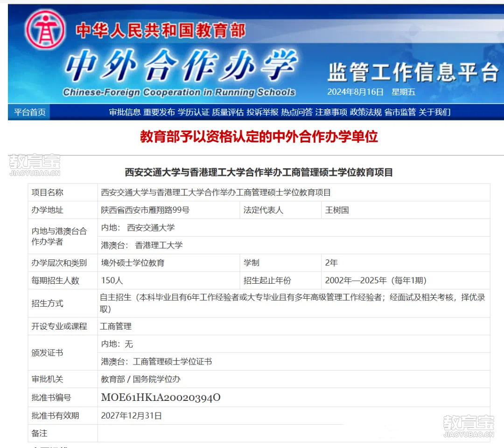
Task: Click the 教育部 / 国务院学位办 value
Action: [x=141, y=379]
